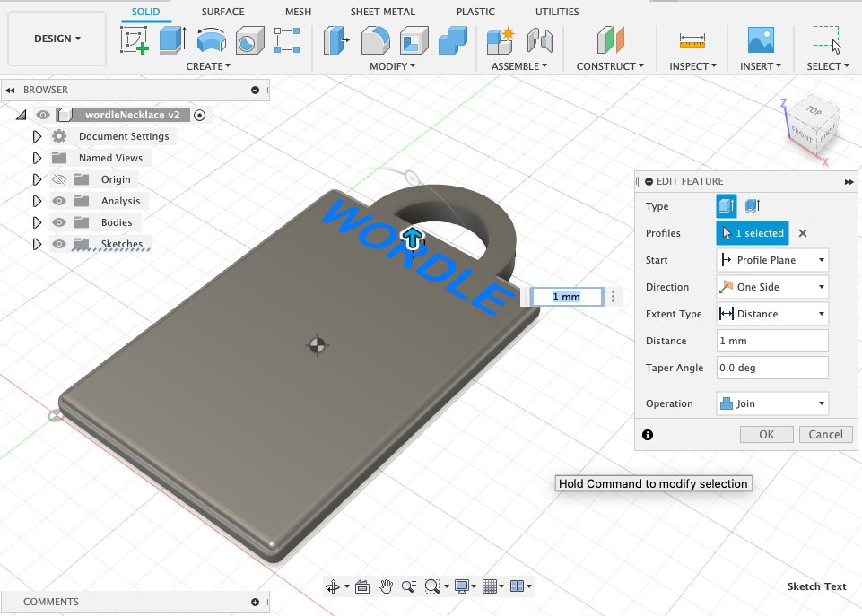Viewport: 862px width, 616px height.
Task: Select the Pan tool in bottom navigation bar
Action: pos(386,586)
